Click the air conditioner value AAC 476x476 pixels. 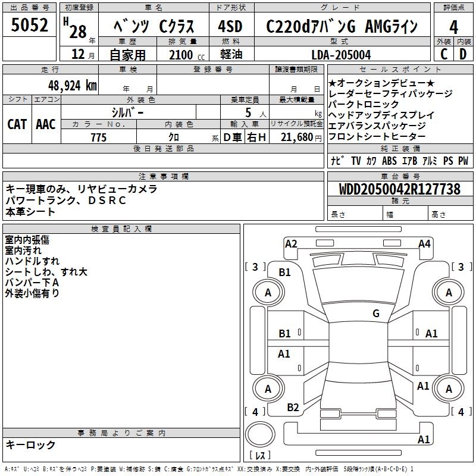tap(46, 124)
